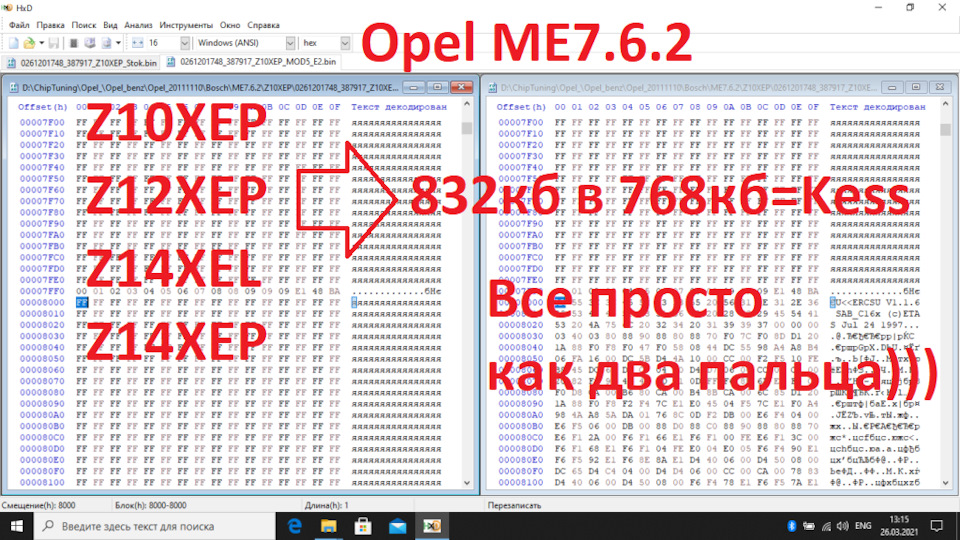Click the Длина(h): 1 status entry
This screenshot has height=540, width=960.
pyautogui.click(x=326, y=505)
